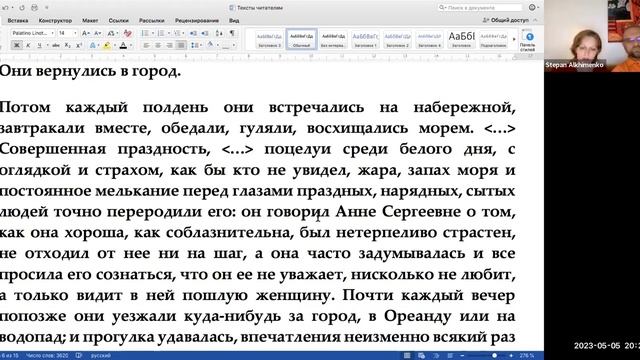
Task: Toggle Outline view in status bar
Action: 436,356
